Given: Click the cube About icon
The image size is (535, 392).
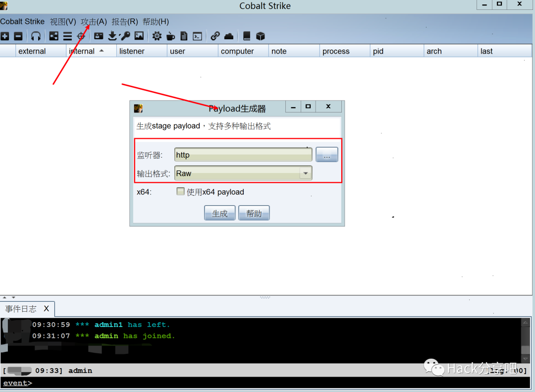Looking at the screenshot, I should [261, 36].
